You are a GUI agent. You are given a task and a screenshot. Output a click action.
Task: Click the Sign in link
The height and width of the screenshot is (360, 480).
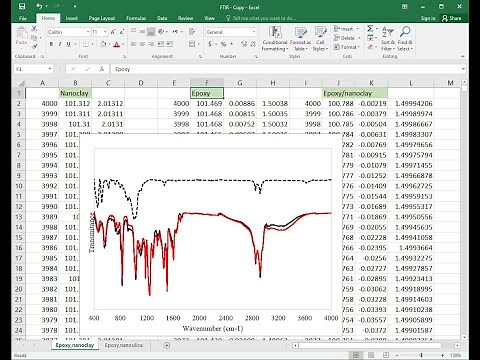(428, 18)
